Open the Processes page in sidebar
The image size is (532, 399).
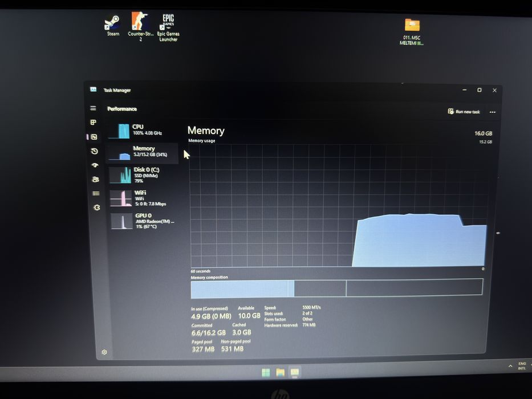click(94, 123)
